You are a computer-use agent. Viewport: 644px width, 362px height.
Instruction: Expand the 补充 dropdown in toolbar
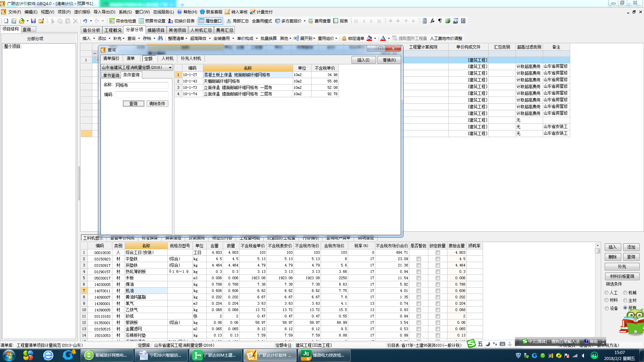(124, 39)
